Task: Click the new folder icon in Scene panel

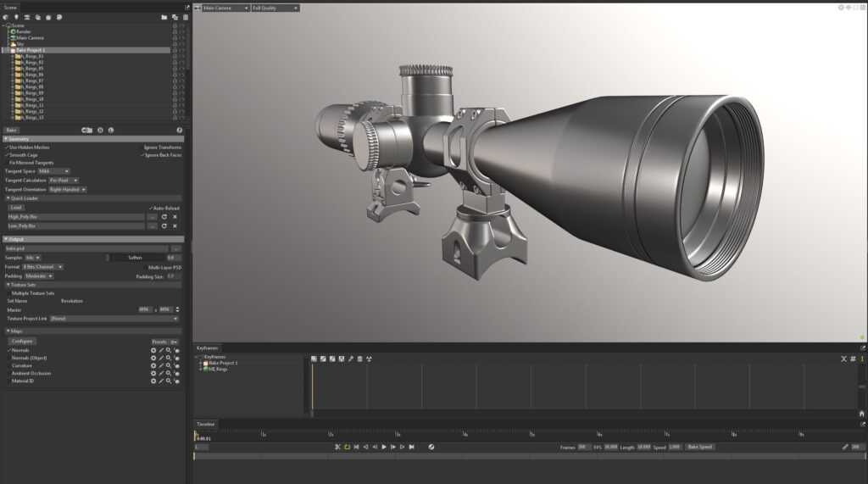Action: pyautogui.click(x=164, y=17)
